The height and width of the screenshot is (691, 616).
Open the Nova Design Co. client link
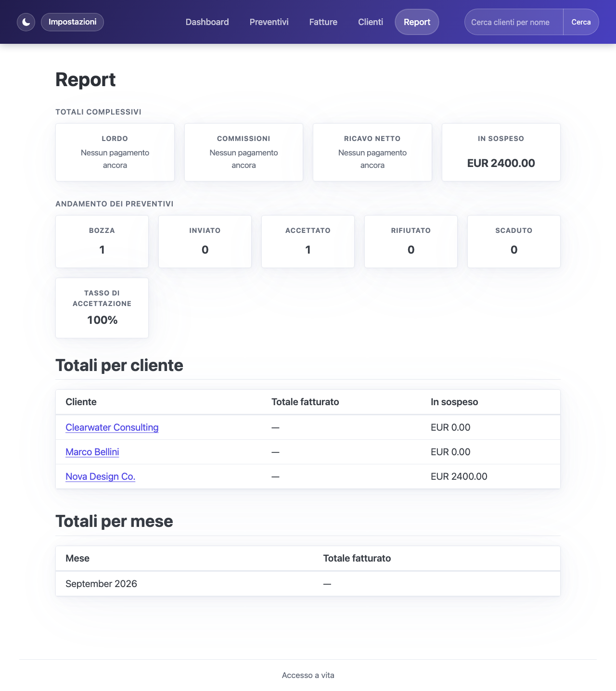coord(100,476)
